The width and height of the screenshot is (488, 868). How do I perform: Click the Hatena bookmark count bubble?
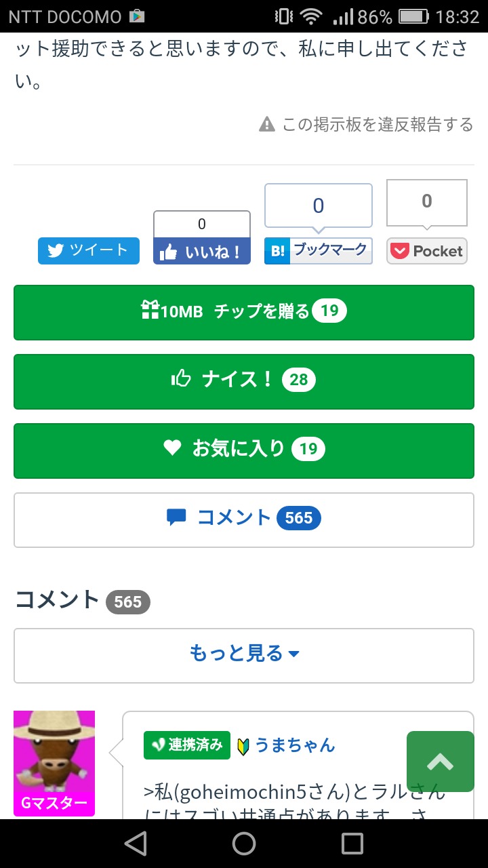point(319,206)
